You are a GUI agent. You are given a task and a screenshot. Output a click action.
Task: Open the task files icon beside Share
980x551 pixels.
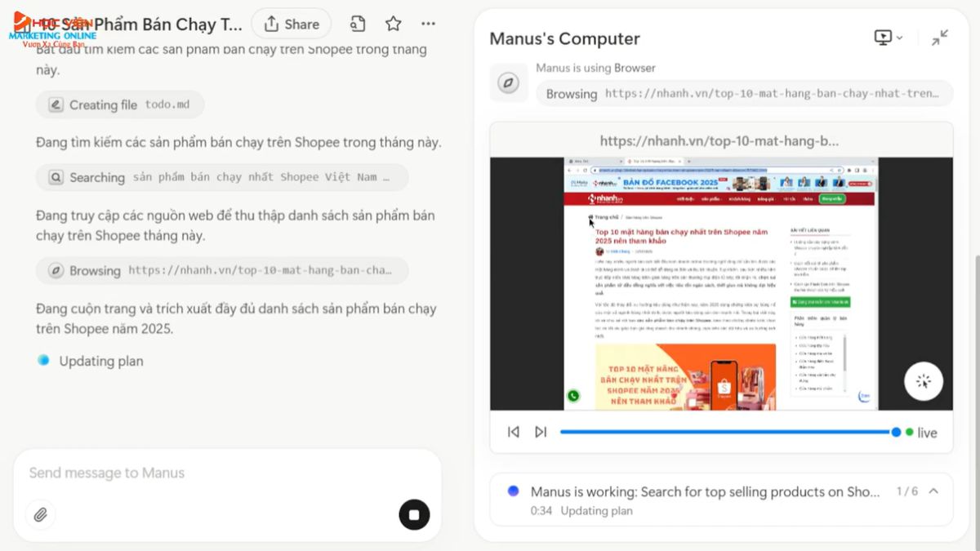point(357,24)
